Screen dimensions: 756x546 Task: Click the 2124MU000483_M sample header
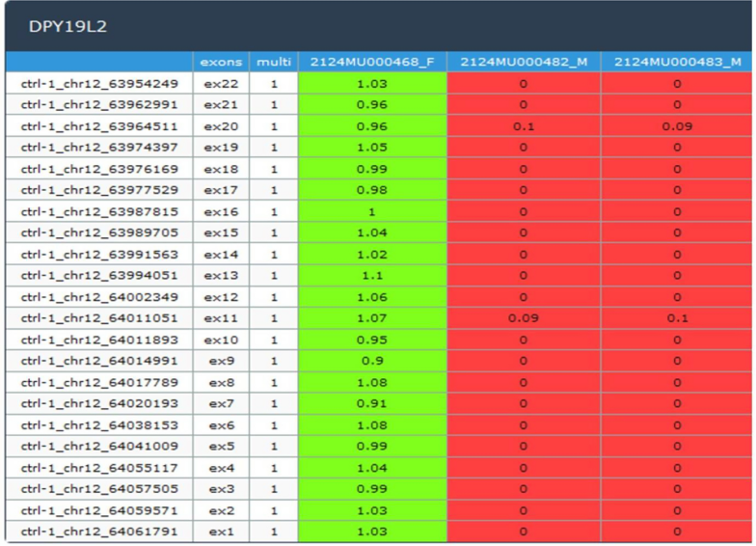tap(677, 62)
